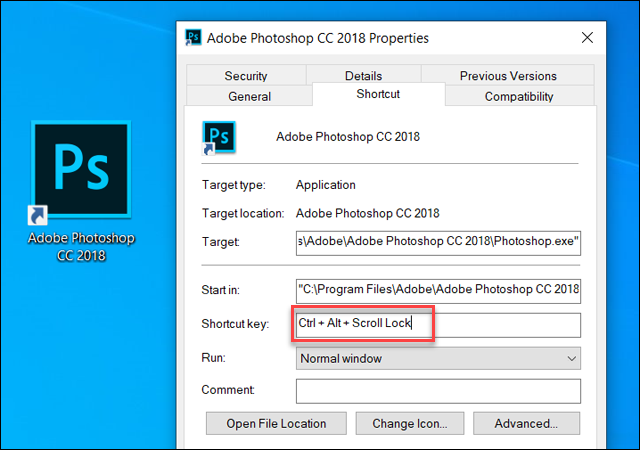Viewport: 640px width, 450px height.
Task: Click into the Comment text box
Action: (x=438, y=390)
